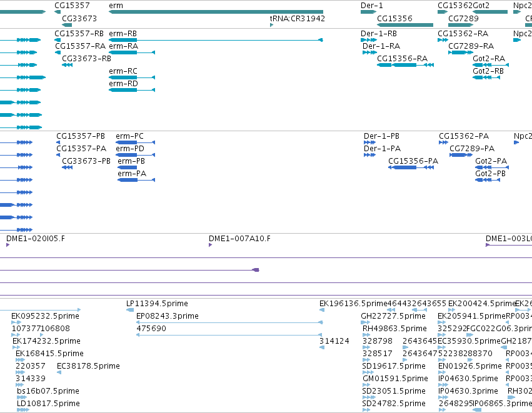This screenshot has width=532, height=413.
Task: Click the RH49863.5prime EST label
Action: [x=394, y=329]
